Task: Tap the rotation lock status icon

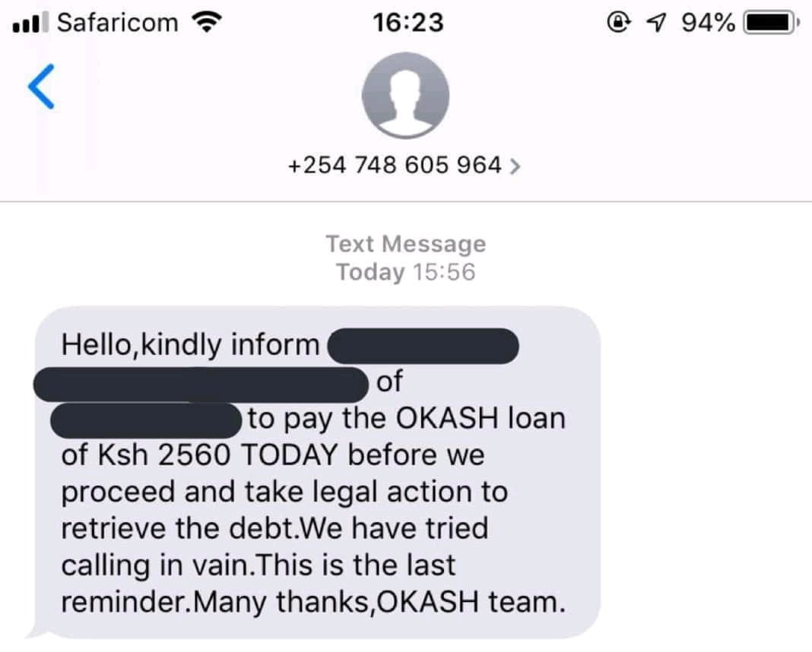Action: [x=618, y=22]
